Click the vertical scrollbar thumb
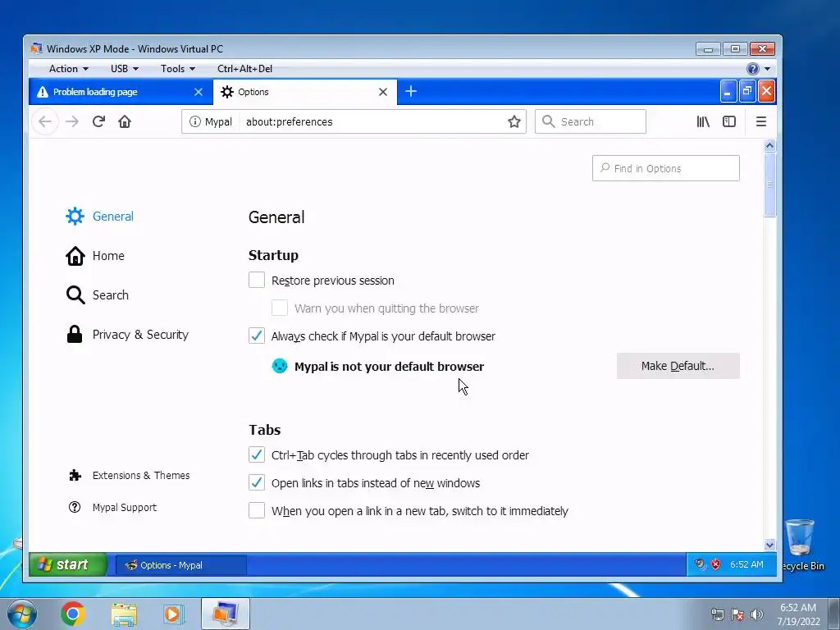The image size is (840, 630). [x=769, y=185]
